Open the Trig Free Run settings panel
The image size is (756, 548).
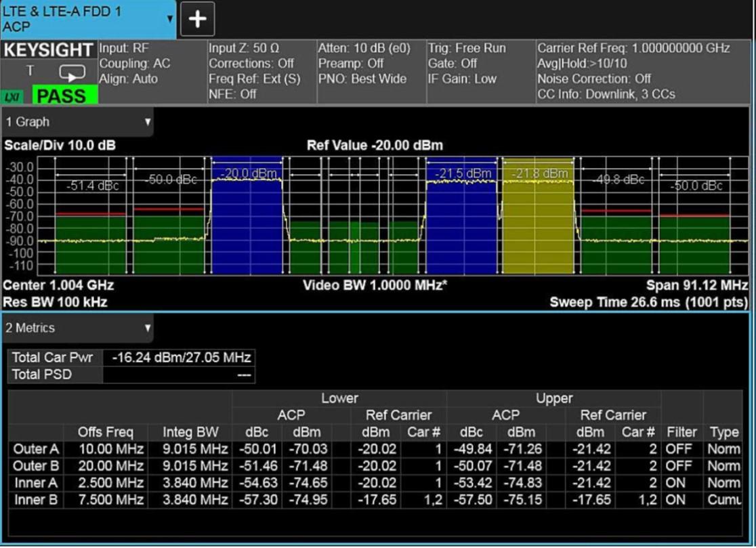480,71
